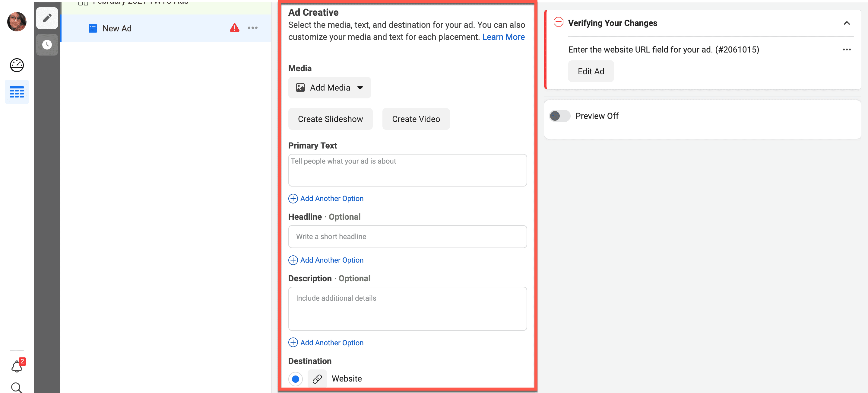Collapse the Verifying Your Changes panel

click(846, 23)
